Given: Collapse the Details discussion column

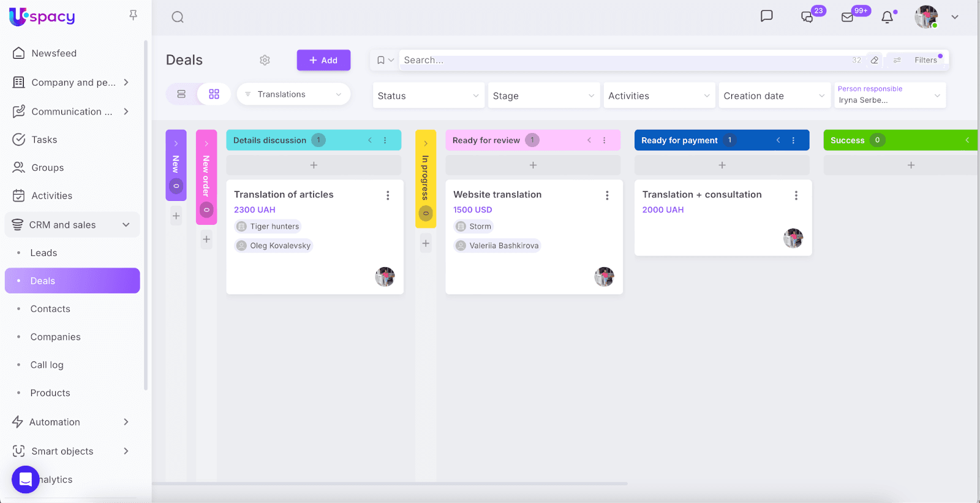Looking at the screenshot, I should [x=370, y=140].
